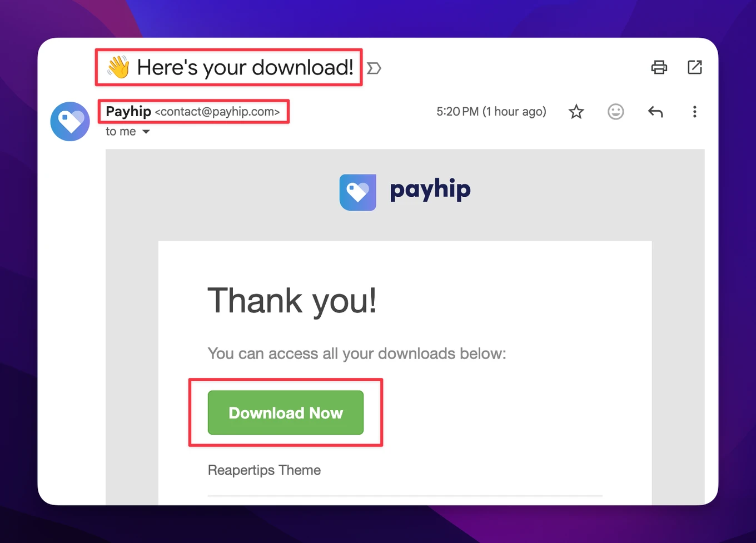Star the Payhip email
This screenshot has height=543, width=756.
(576, 112)
